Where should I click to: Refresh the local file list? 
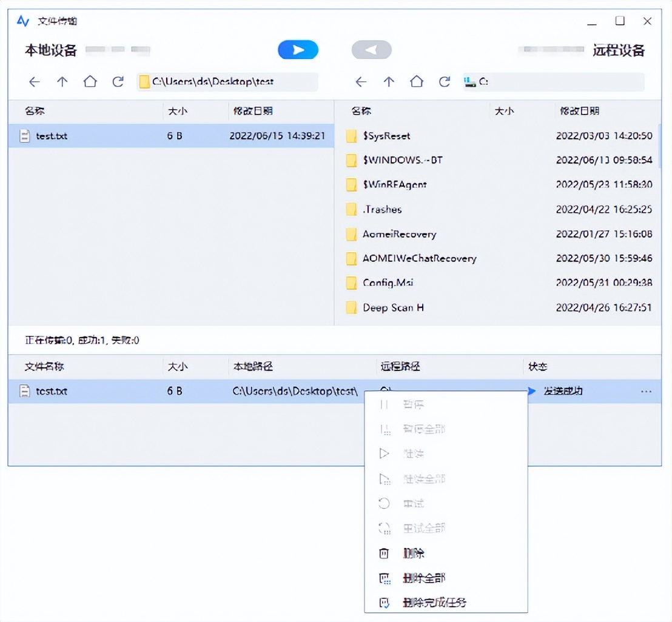tap(118, 81)
